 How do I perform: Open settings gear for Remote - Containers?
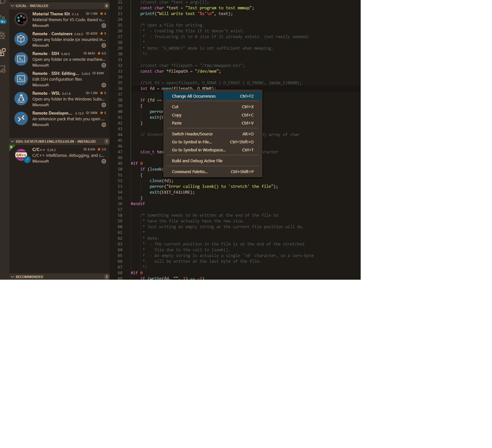click(104, 45)
